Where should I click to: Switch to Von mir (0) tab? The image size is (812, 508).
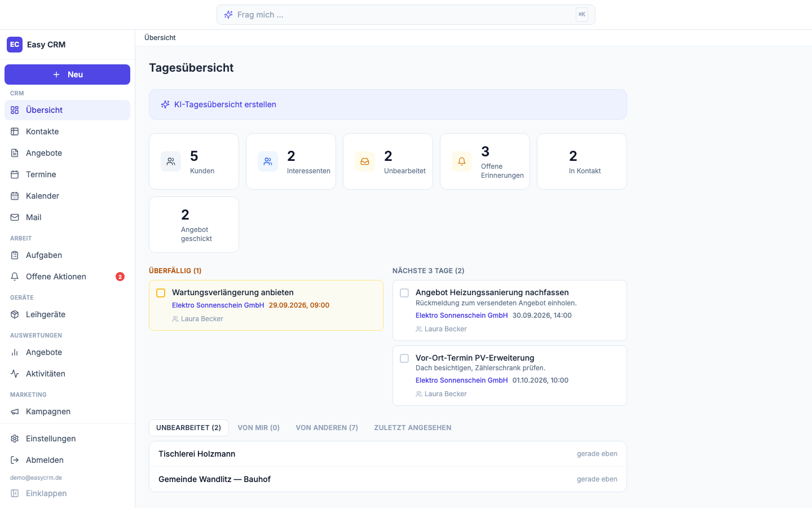[x=259, y=428]
